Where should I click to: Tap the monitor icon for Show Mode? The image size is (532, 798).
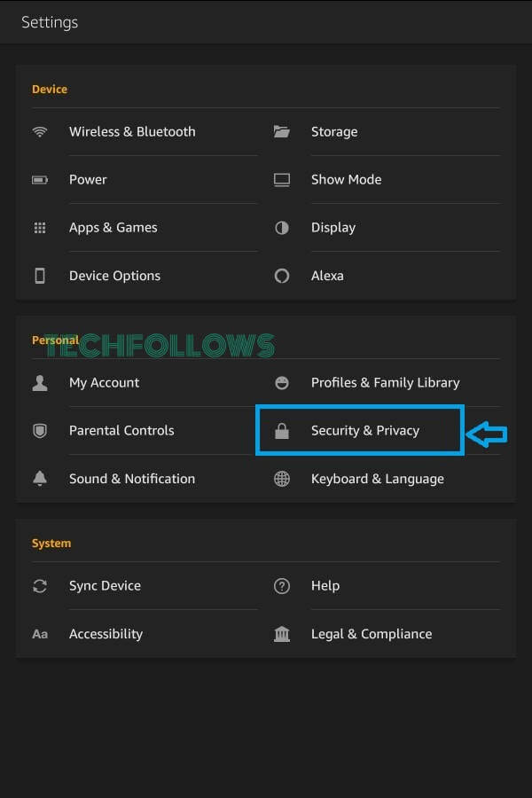[x=282, y=180]
